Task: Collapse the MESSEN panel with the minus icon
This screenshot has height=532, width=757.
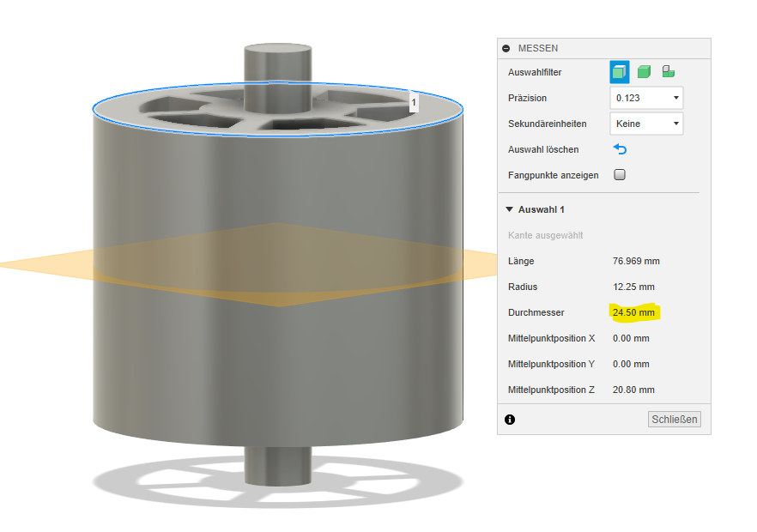Action: [x=506, y=49]
